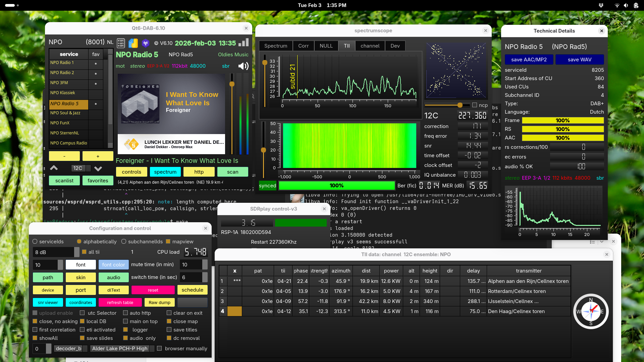Click the refresh table button
The width and height of the screenshot is (644, 362).
click(120, 302)
